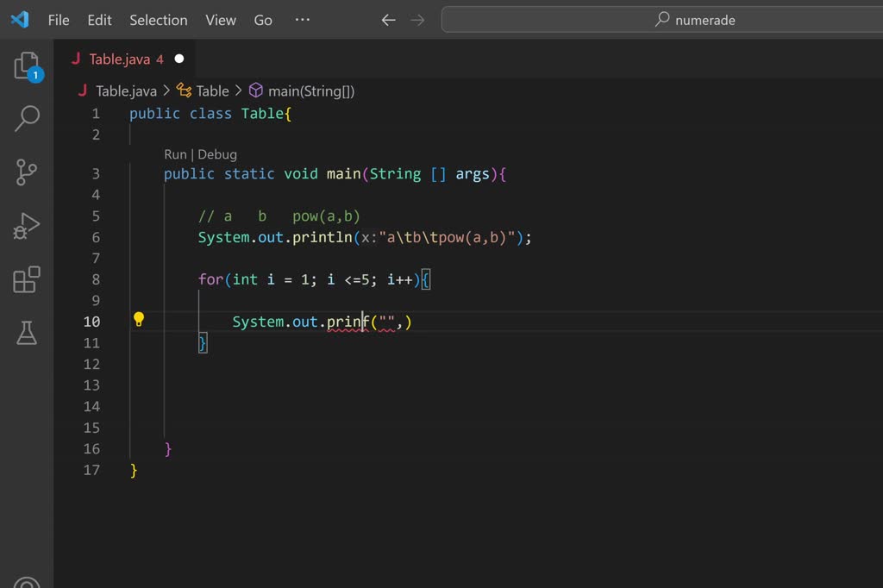Open the Extensions view
This screenshot has width=883, height=588.
[x=27, y=279]
